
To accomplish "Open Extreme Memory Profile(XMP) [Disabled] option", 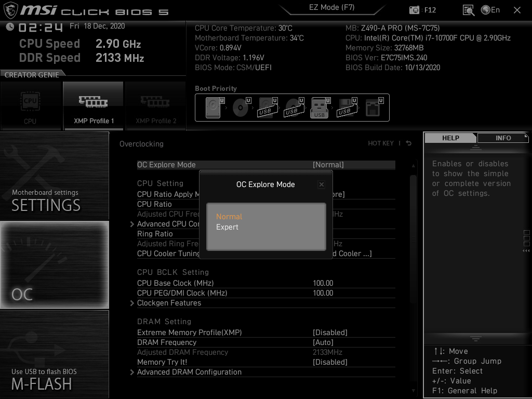I will pos(266,332).
